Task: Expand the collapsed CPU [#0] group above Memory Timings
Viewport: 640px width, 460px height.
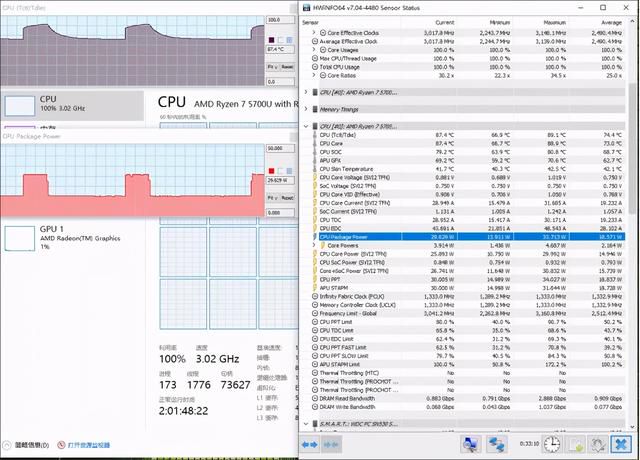Action: tap(306, 92)
